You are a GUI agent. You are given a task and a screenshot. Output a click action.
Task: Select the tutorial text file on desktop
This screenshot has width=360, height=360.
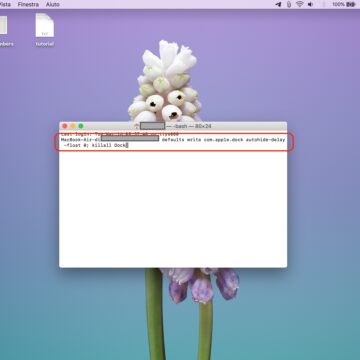[45, 30]
